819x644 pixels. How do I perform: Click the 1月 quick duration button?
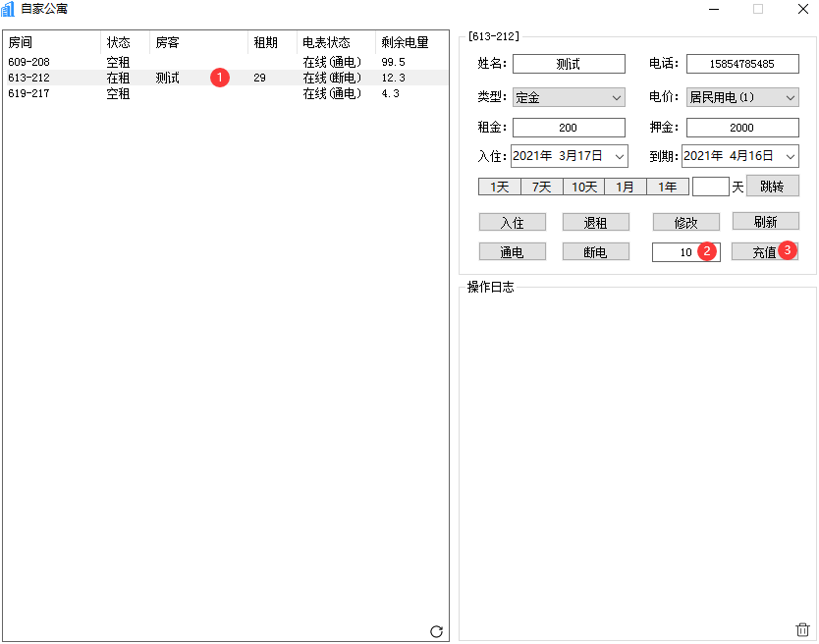click(x=626, y=187)
